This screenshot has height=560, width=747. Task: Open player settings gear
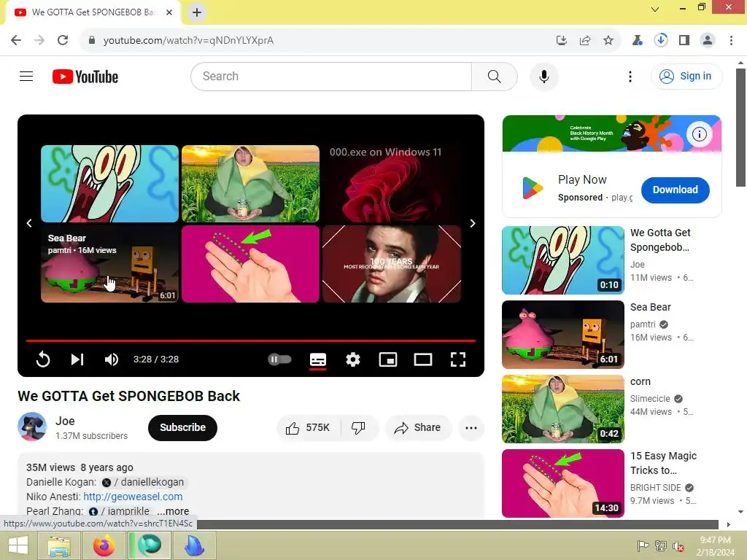coord(352,359)
